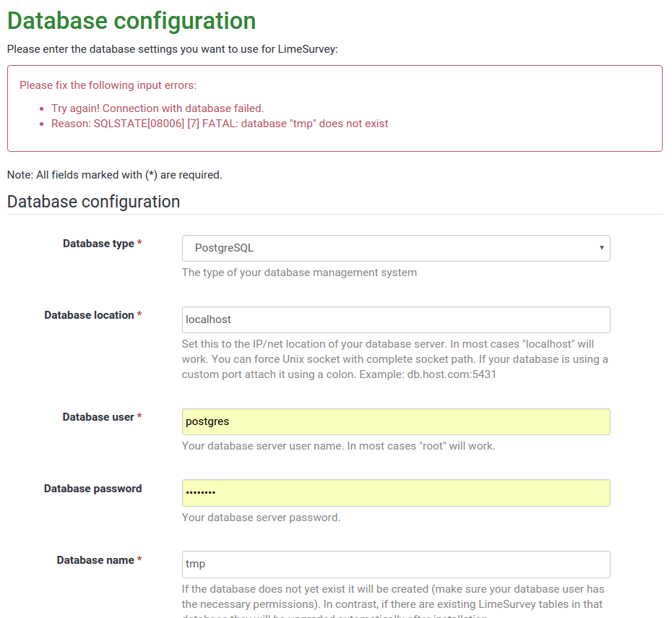Click the help text below Database type

[x=299, y=272]
